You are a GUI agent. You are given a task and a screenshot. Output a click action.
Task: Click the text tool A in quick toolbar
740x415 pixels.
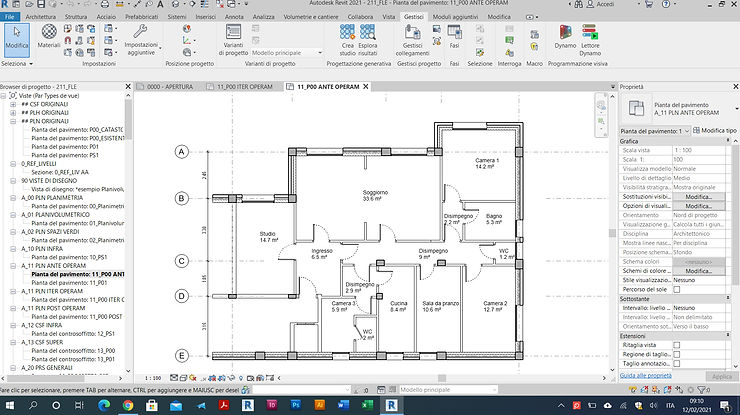160,4
